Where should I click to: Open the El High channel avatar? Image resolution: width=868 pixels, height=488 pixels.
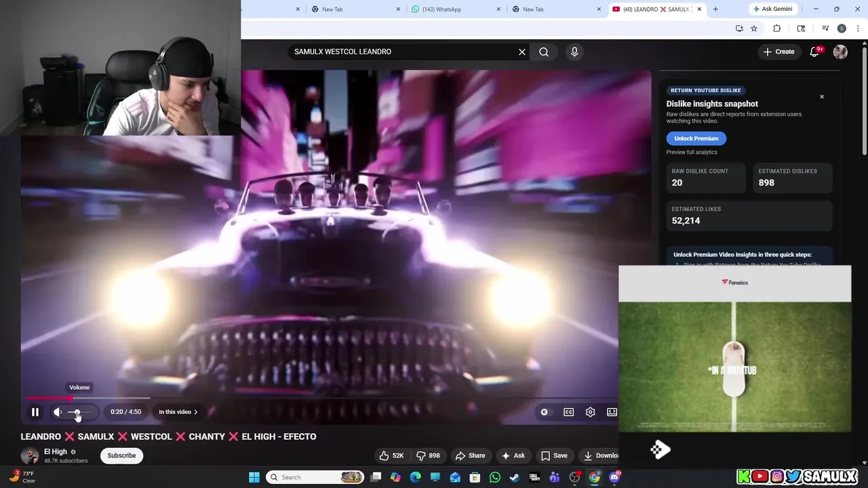click(x=30, y=455)
